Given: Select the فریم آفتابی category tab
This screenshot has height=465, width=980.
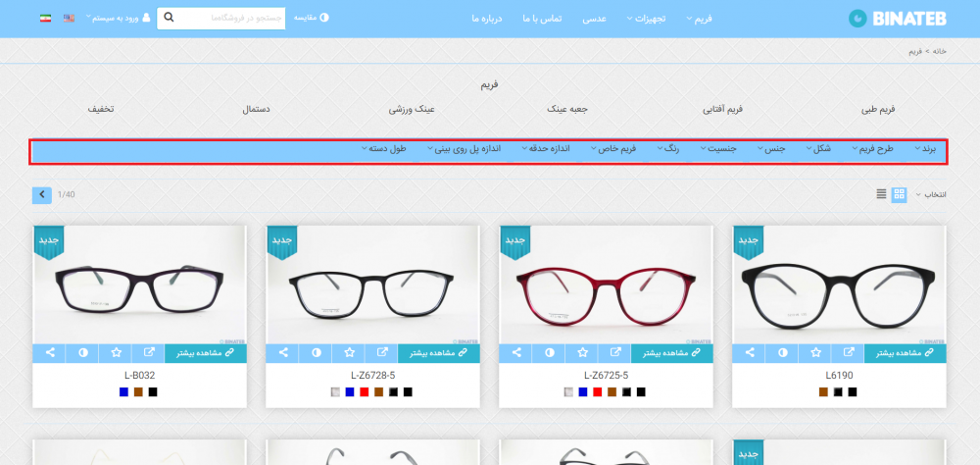Looking at the screenshot, I should coord(722,109).
